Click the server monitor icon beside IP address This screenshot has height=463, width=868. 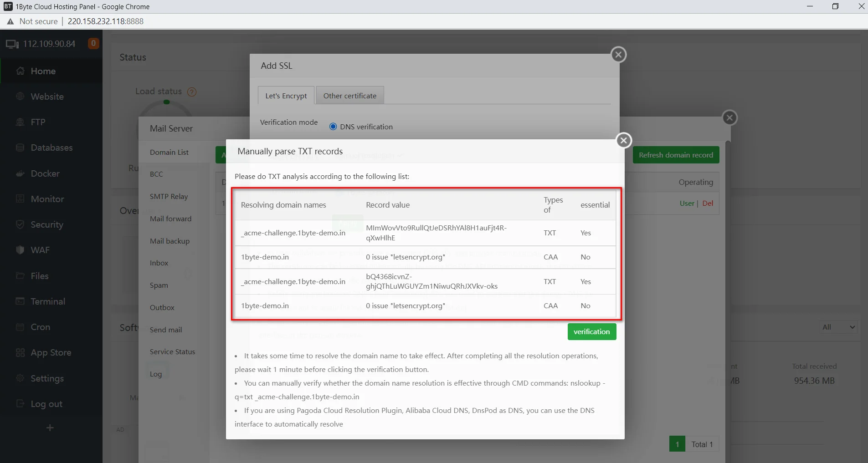pos(12,44)
